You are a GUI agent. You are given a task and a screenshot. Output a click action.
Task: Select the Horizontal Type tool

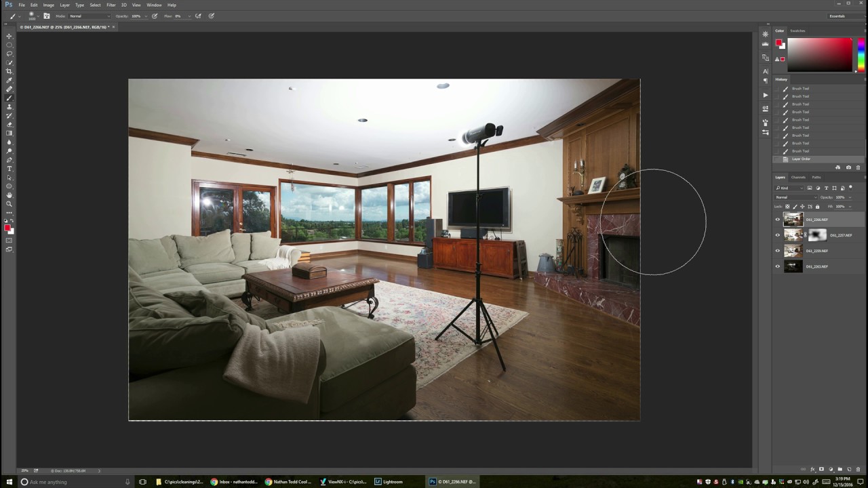(9, 168)
